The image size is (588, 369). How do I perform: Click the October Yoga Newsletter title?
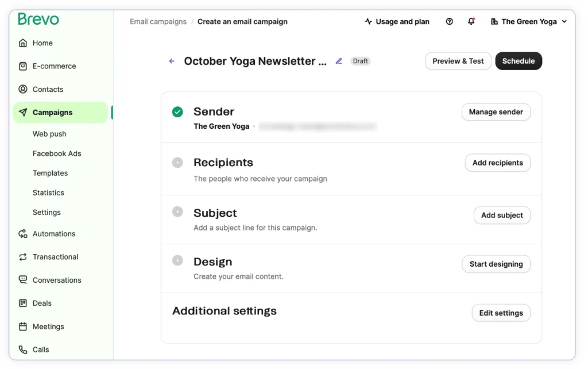(x=255, y=61)
